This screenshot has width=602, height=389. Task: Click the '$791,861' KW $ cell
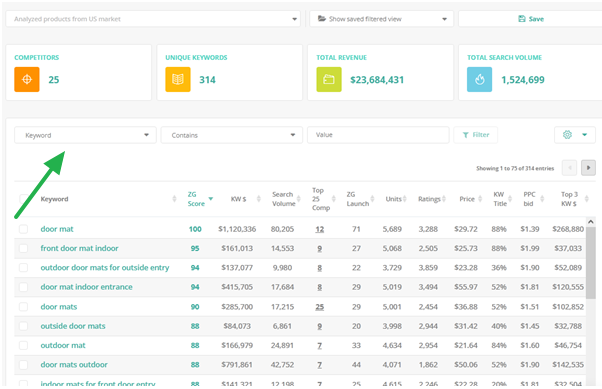click(x=237, y=365)
